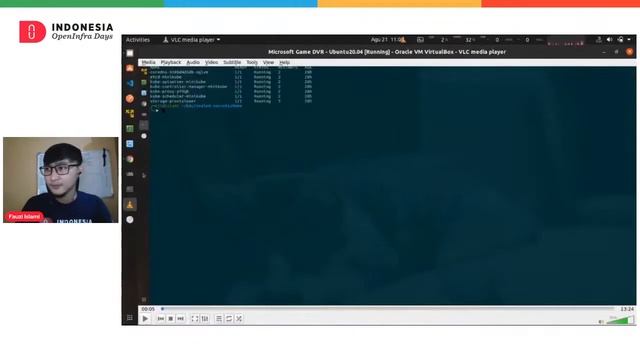Toggle VLC fullscreen mode button
640x360 pixels.
point(195,319)
